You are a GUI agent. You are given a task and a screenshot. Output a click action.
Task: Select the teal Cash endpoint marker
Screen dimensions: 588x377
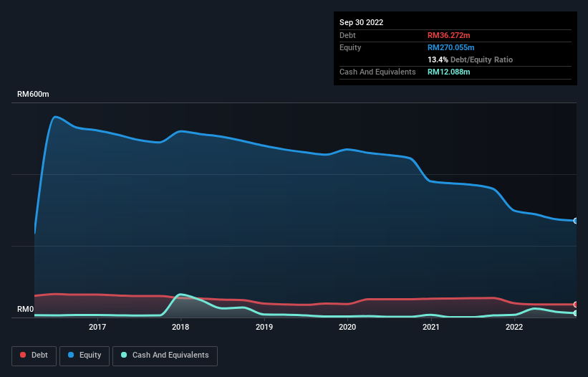pos(576,313)
